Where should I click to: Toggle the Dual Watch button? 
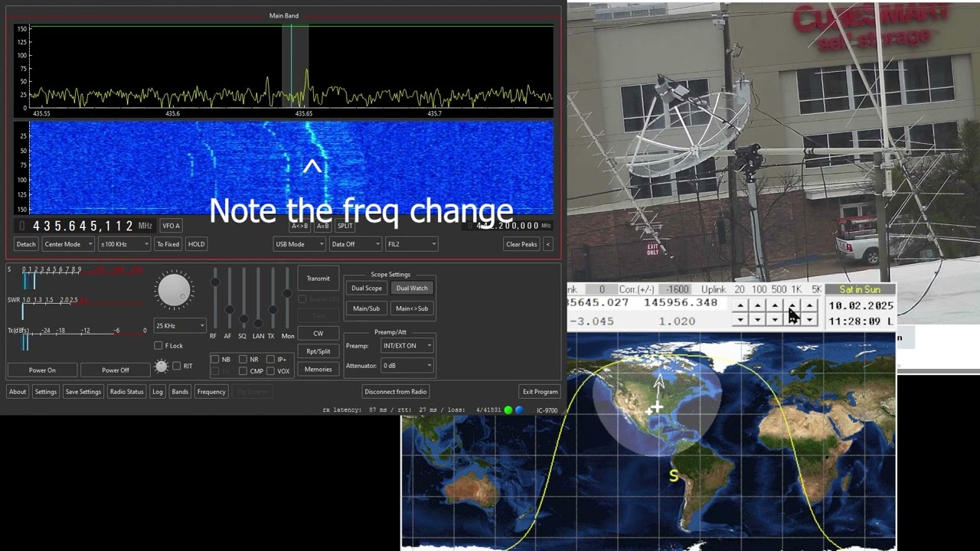[x=412, y=289]
